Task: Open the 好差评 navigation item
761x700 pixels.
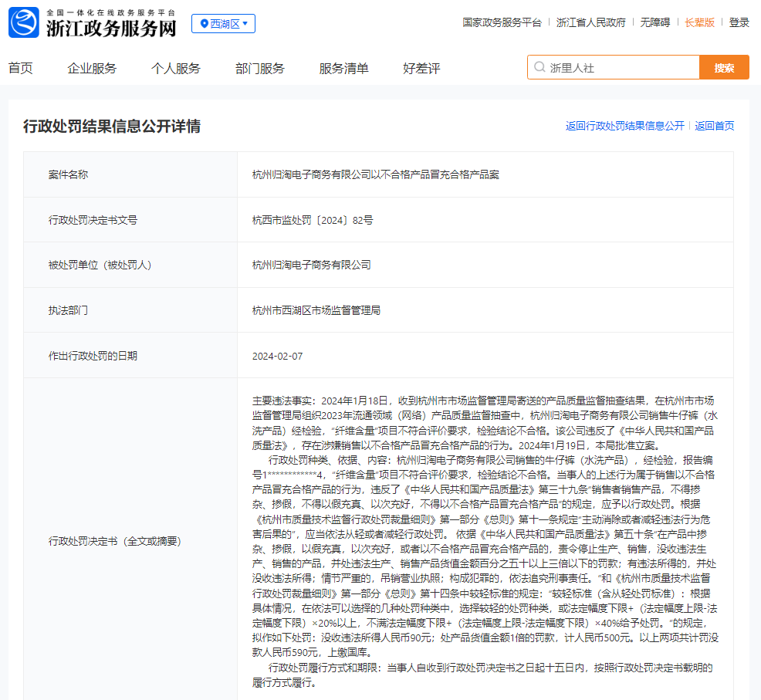Action: pos(421,68)
